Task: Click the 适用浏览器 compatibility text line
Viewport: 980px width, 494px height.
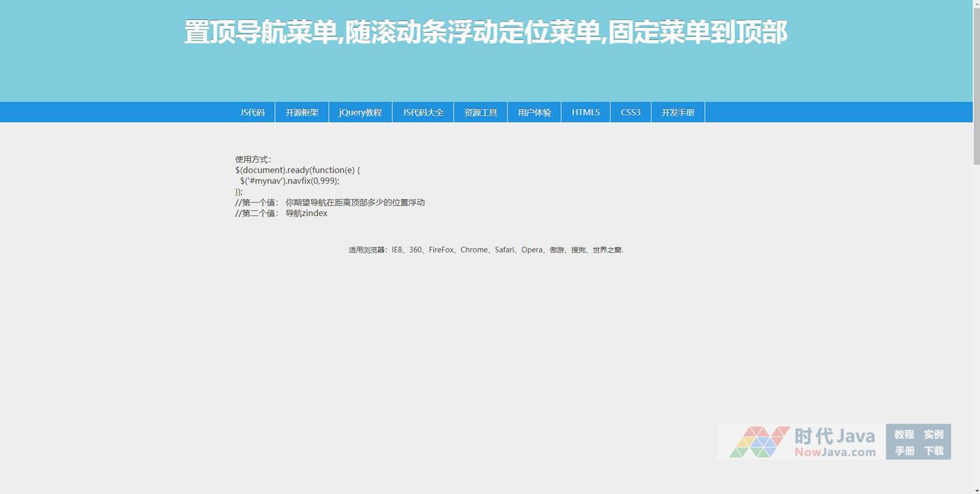Action: point(486,250)
